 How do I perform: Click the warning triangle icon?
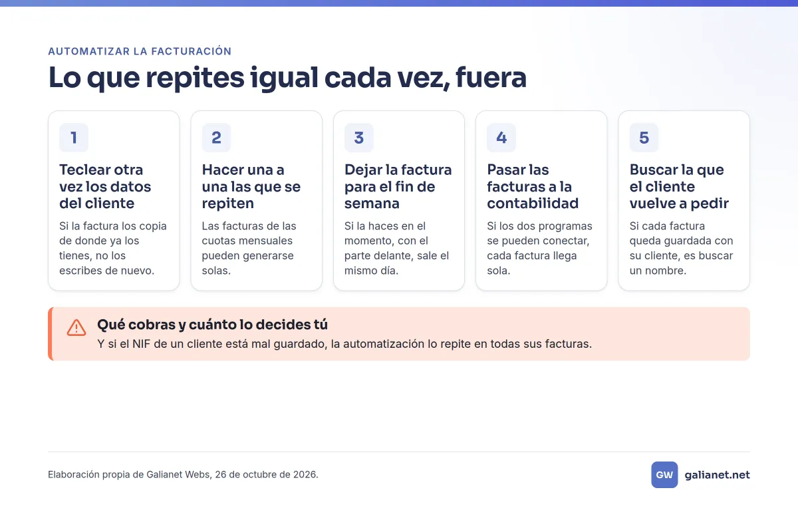pos(76,327)
